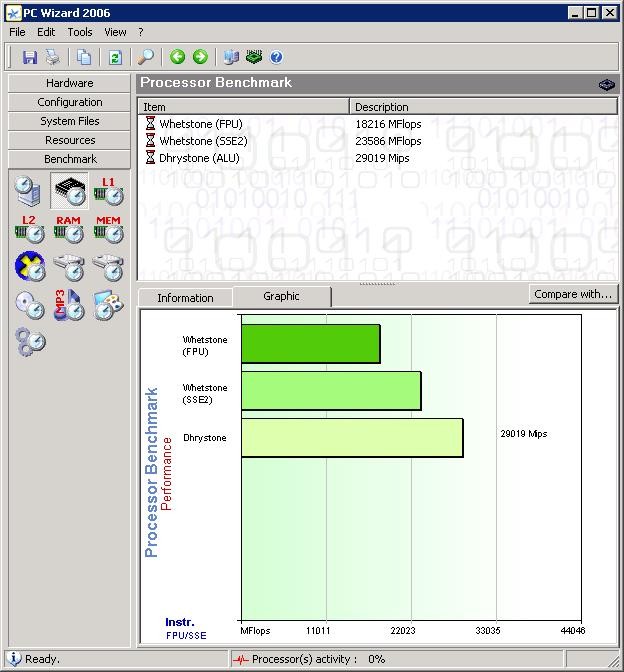Click the Compare with... button

(x=573, y=294)
